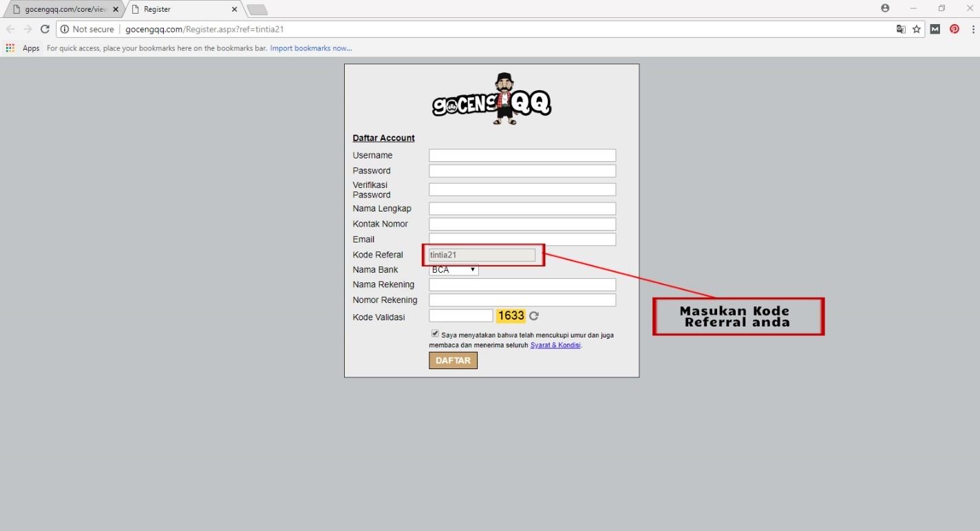Close the gocengqq.com/core tab
Screen dimensions: 980x531
click(x=116, y=10)
